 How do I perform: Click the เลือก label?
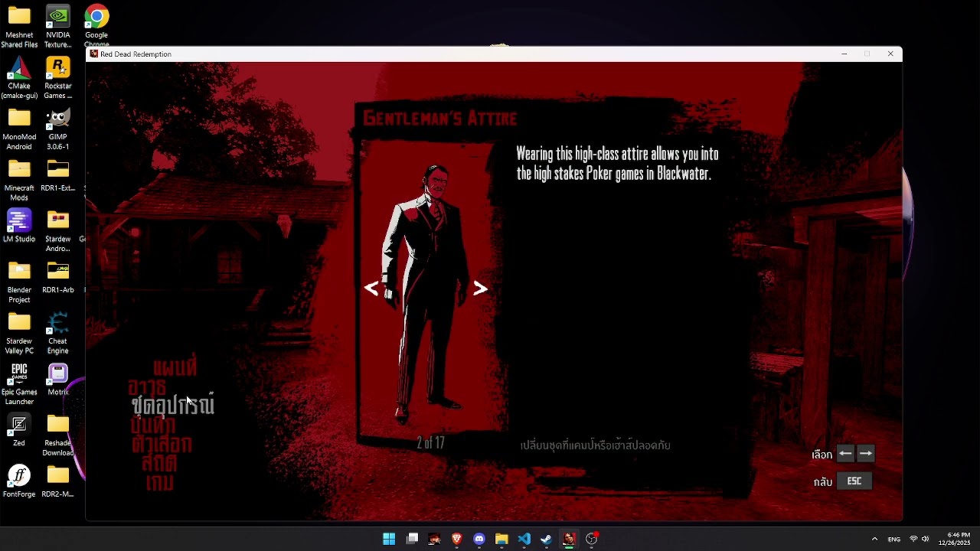(822, 455)
